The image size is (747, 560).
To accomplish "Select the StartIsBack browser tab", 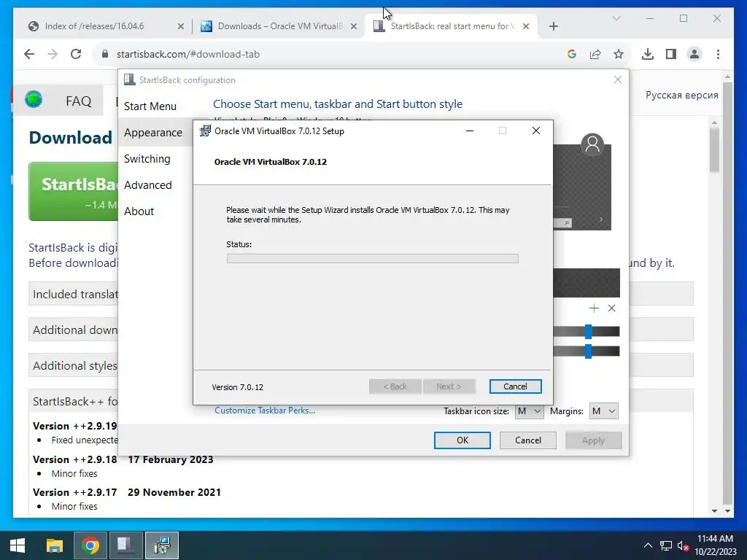I will point(451,26).
